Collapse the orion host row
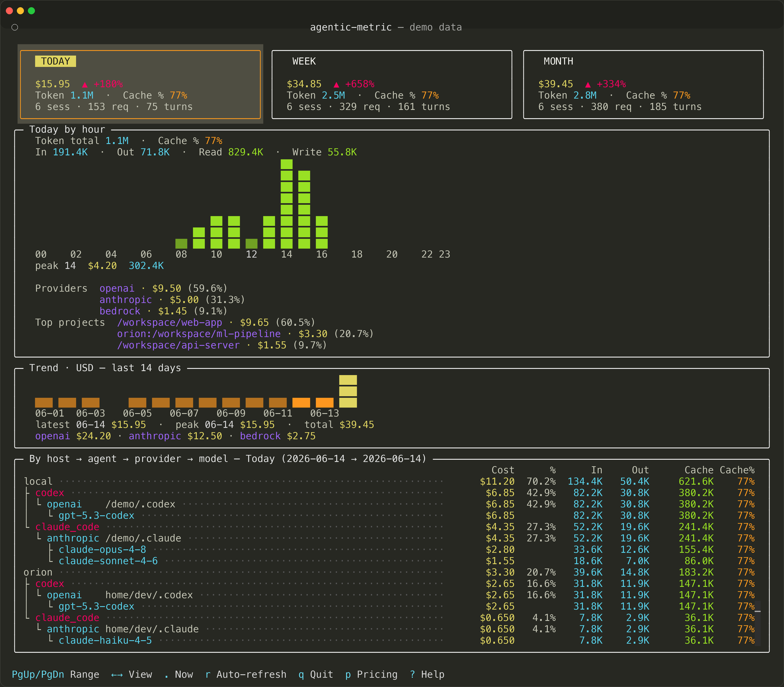The image size is (784, 687). (x=389, y=572)
